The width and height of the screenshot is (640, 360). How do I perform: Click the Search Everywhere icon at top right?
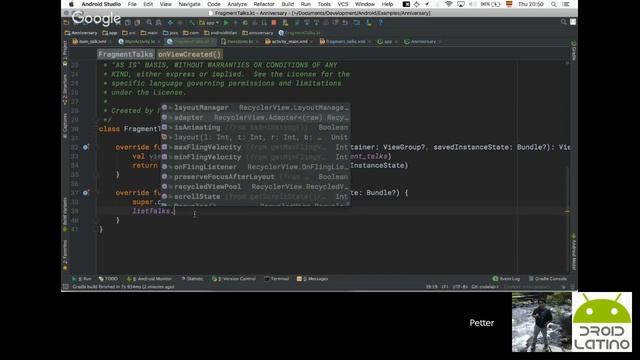tap(563, 22)
